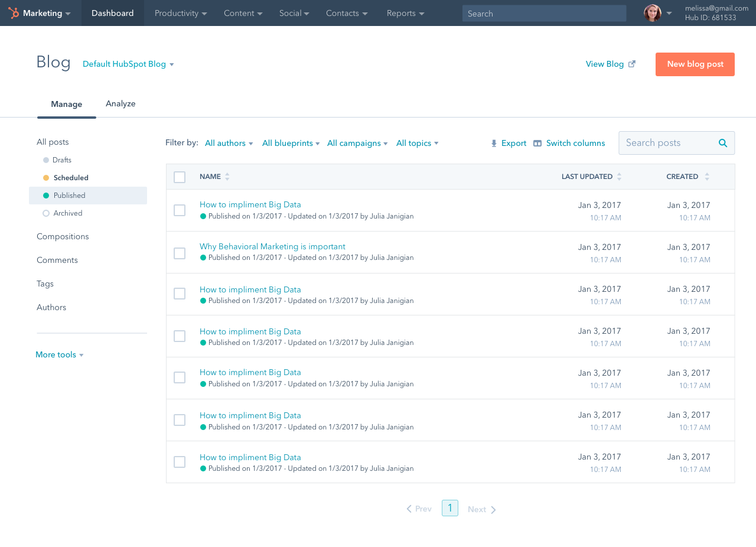Viewport: 756px width, 547px height.
Task: Click the New blog post button
Action: 695,64
